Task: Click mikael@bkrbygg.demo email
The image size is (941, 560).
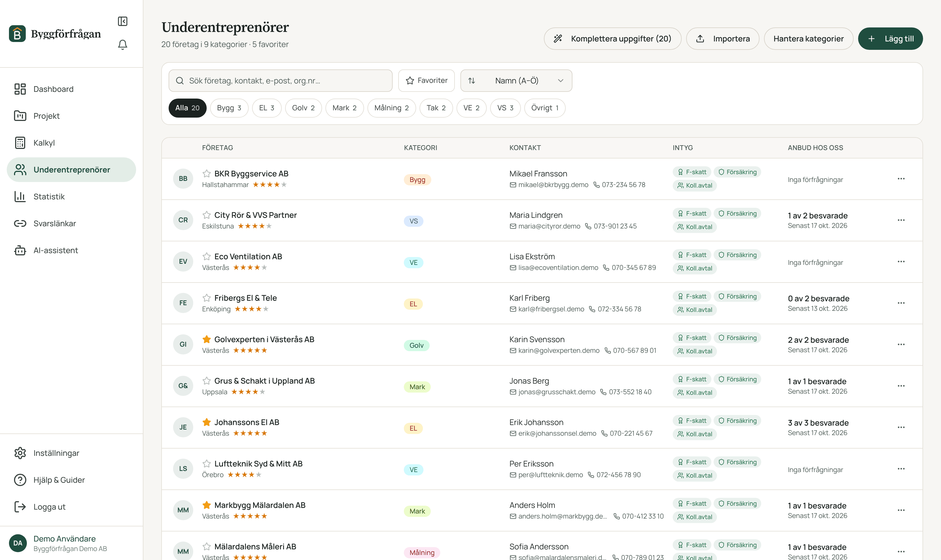Action: 553,185
